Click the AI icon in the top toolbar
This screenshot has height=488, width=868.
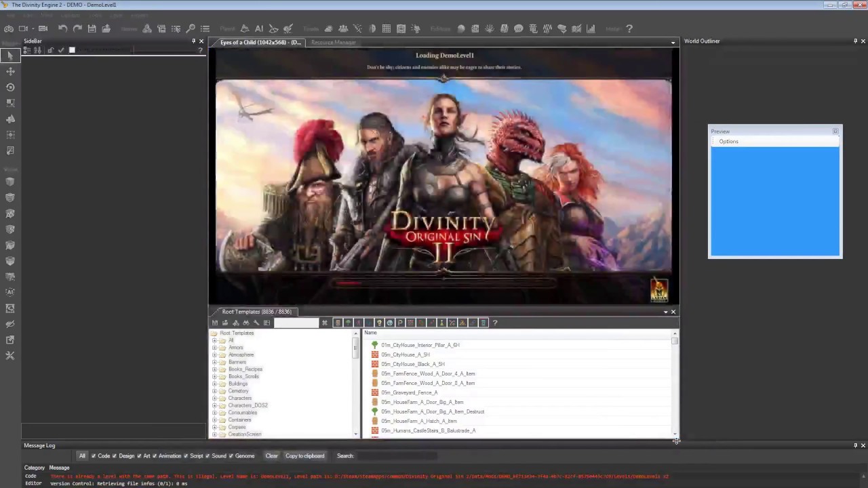click(259, 28)
